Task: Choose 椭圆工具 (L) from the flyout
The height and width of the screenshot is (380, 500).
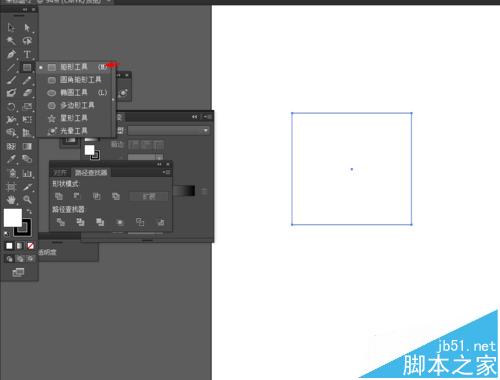Action: (x=75, y=93)
